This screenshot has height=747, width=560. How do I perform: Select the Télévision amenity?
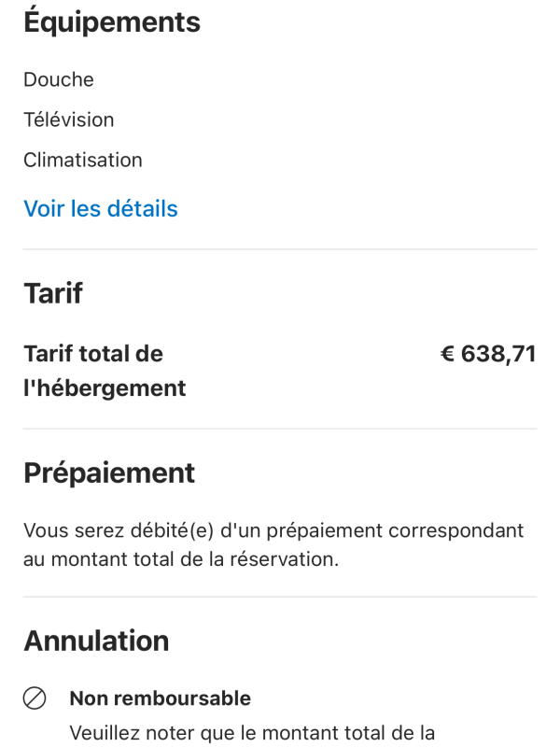tap(69, 120)
